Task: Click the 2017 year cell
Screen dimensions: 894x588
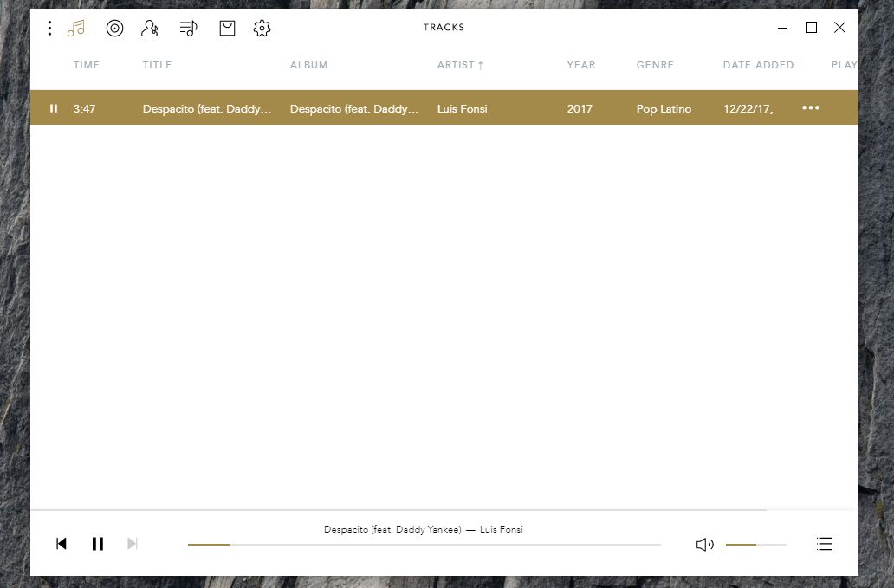Action: pos(580,109)
